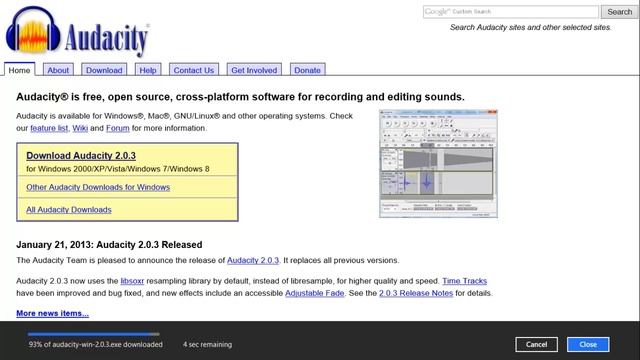Open the Audacity 2.0.3 release link
The height and width of the screenshot is (360, 640).
(253, 260)
